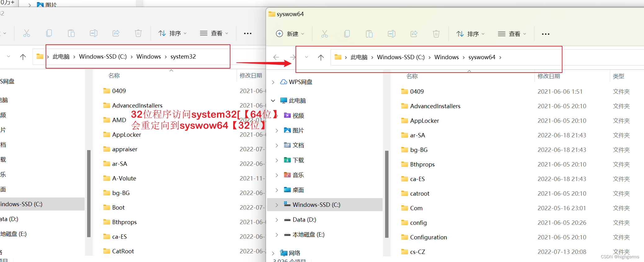Click Delete trash icon in syswow64 window
Image resolution: width=644 pixels, height=262 pixels.
(x=436, y=34)
